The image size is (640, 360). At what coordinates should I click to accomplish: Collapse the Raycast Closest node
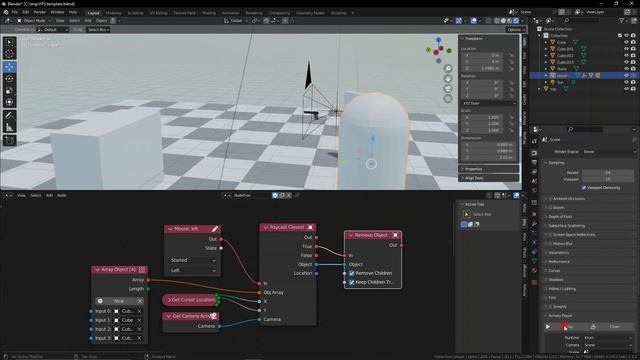[x=266, y=227]
